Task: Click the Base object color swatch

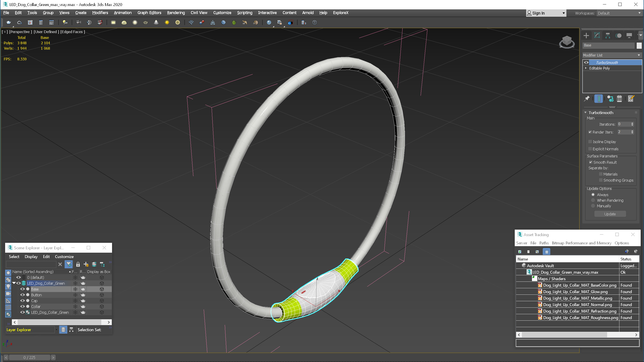Action: pyautogui.click(x=639, y=45)
